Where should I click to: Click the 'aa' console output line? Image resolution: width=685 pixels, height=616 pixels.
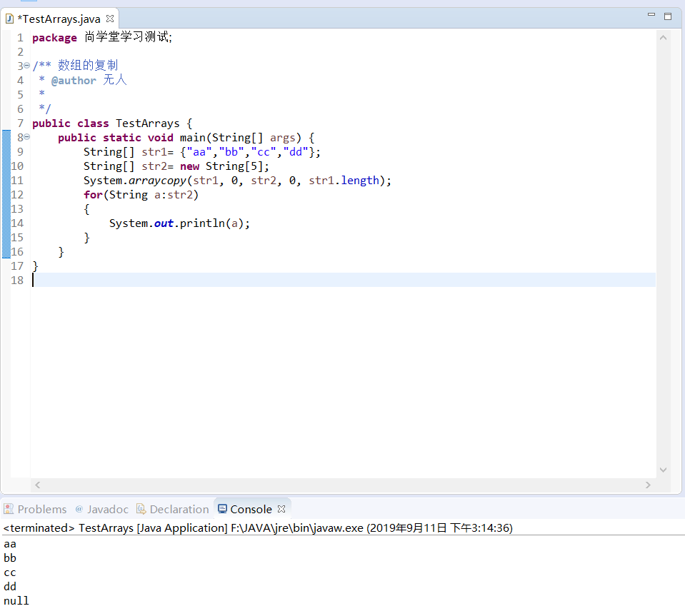pos(10,544)
